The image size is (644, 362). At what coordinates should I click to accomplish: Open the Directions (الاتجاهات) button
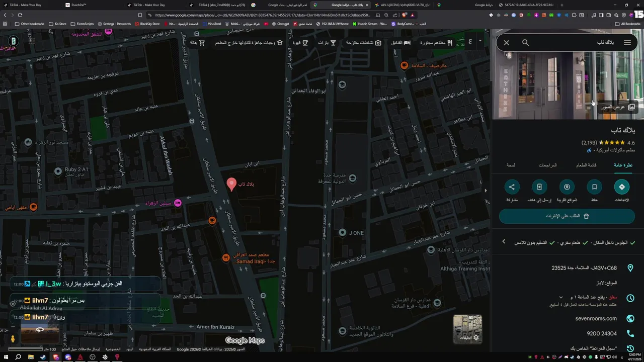click(622, 187)
